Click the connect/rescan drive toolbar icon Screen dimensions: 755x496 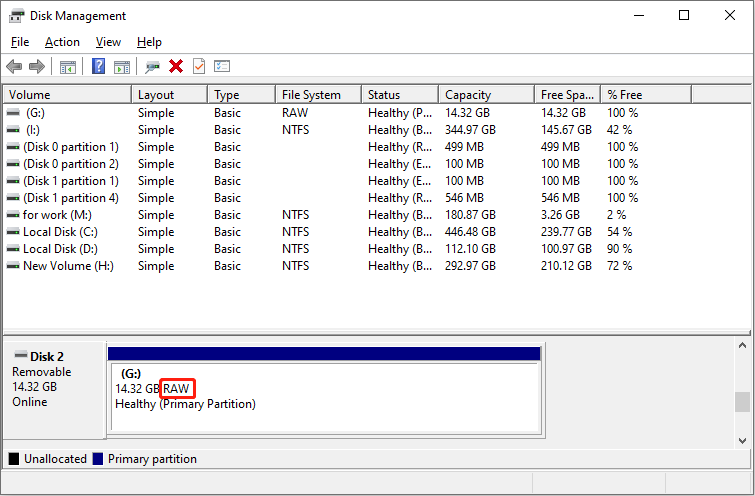click(x=152, y=66)
